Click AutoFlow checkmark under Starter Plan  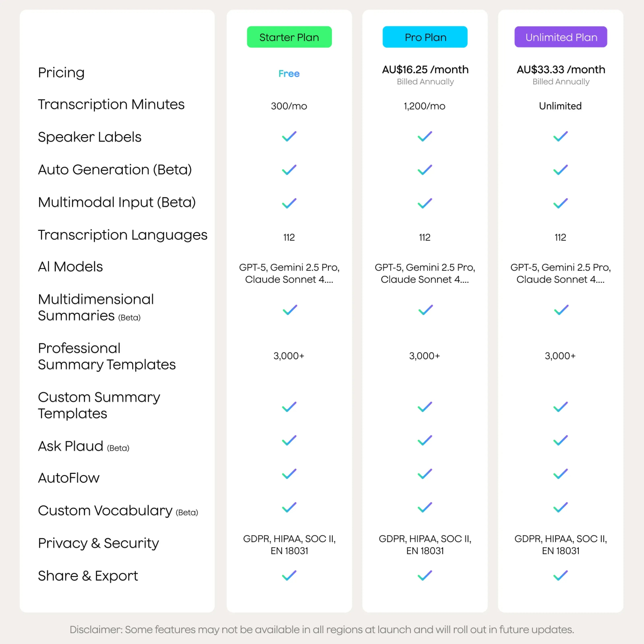[x=289, y=474]
